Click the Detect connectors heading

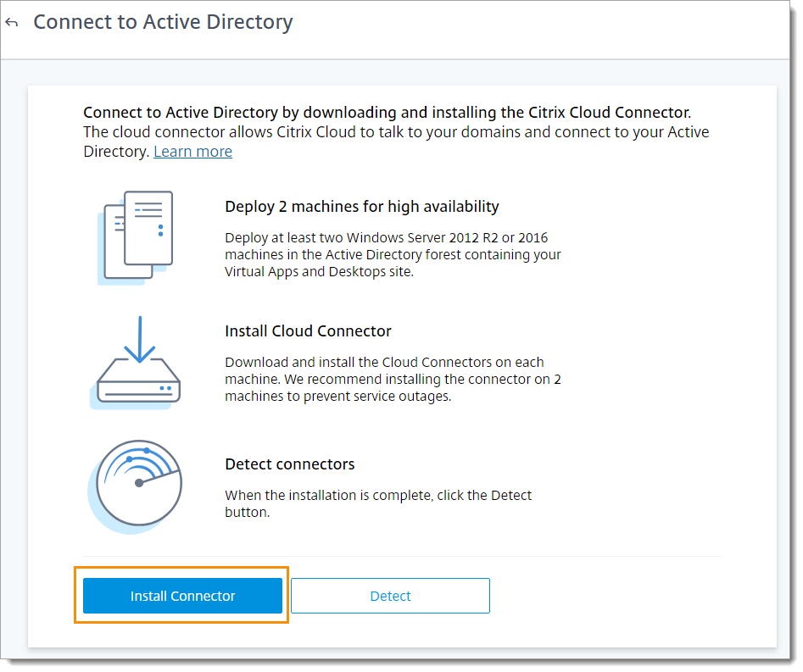[289, 464]
